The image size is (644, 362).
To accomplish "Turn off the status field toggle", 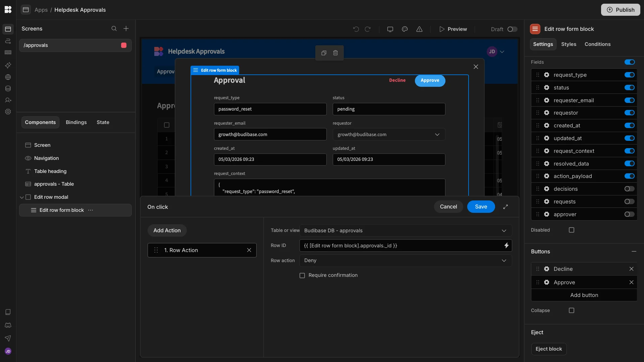I will tap(629, 88).
